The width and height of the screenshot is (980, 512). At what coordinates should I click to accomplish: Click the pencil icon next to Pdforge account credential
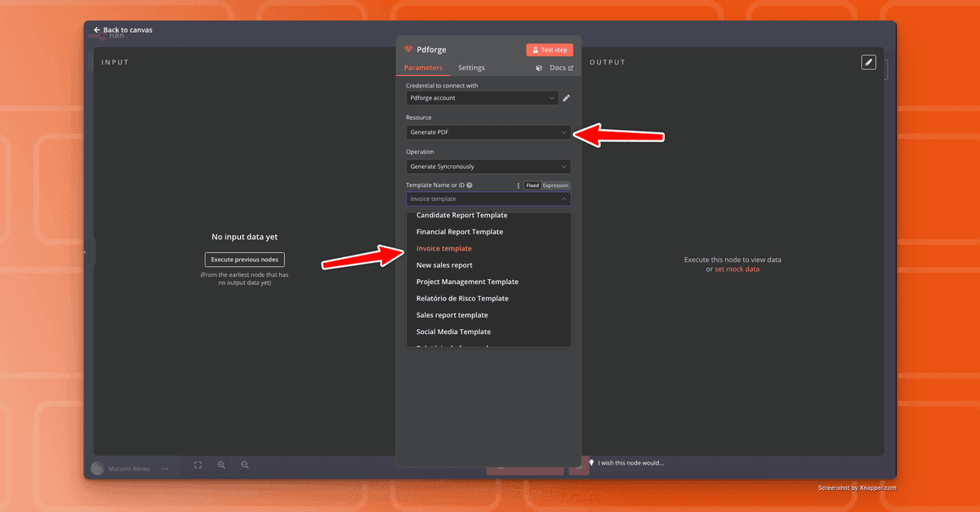567,97
